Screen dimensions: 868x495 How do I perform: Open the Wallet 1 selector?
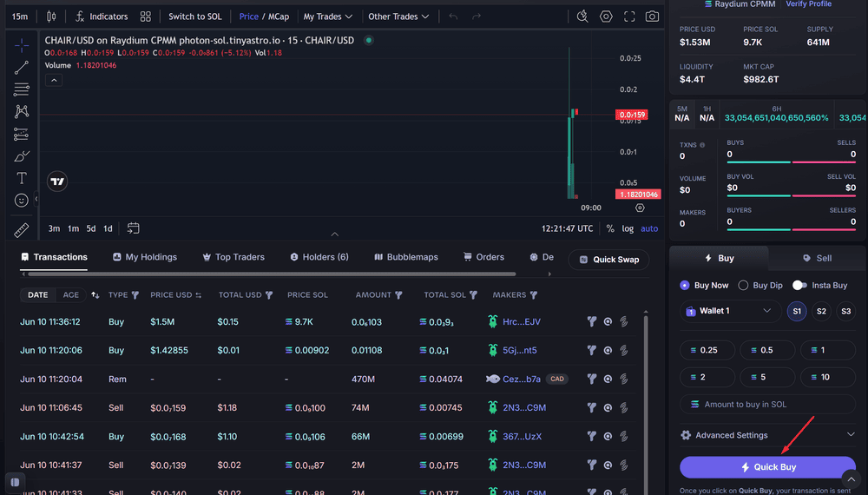coord(730,311)
